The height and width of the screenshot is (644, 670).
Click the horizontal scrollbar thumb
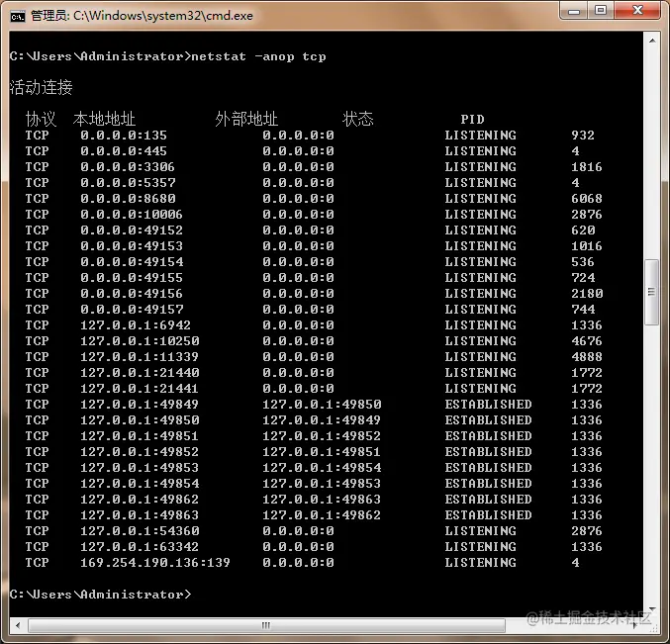point(266,625)
